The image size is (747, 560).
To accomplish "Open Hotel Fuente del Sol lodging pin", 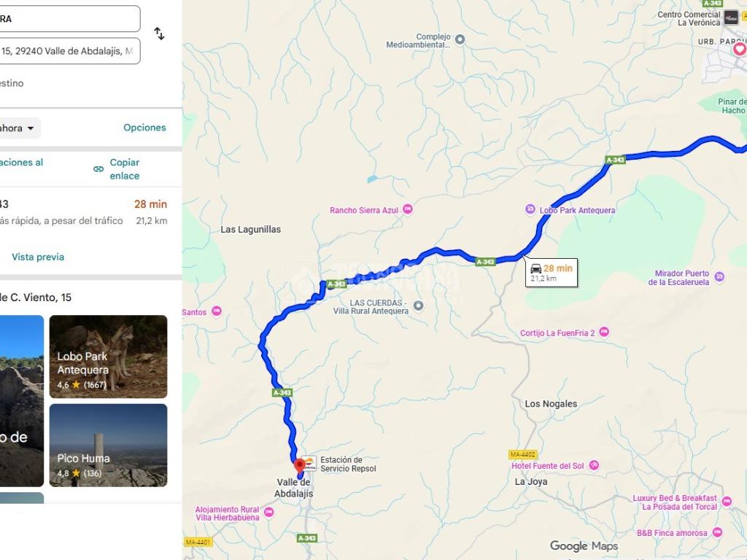I will coord(594,465).
